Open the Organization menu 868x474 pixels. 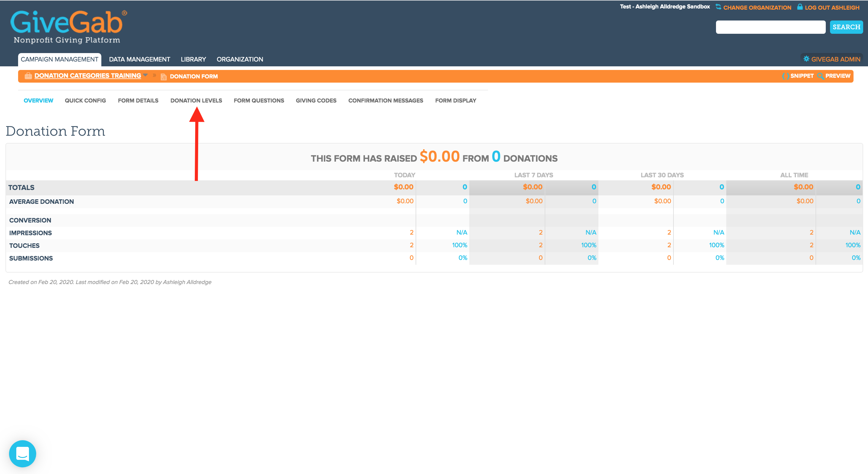tap(240, 59)
